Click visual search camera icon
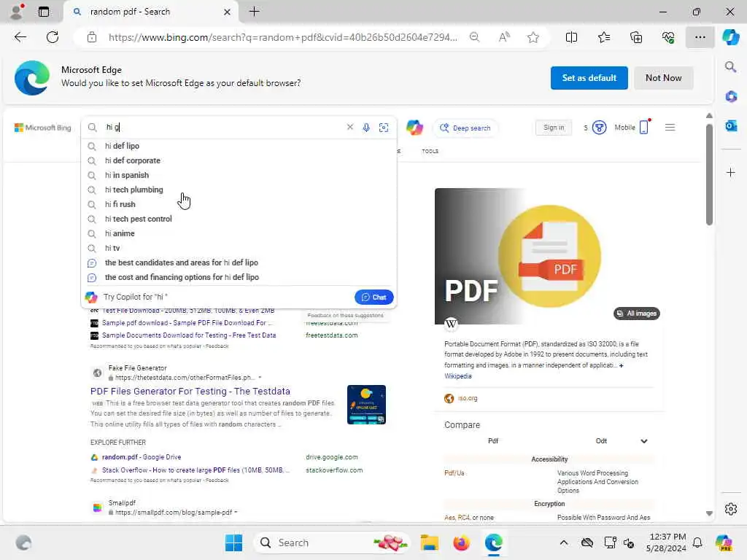The height and width of the screenshot is (560, 747). coord(384,127)
